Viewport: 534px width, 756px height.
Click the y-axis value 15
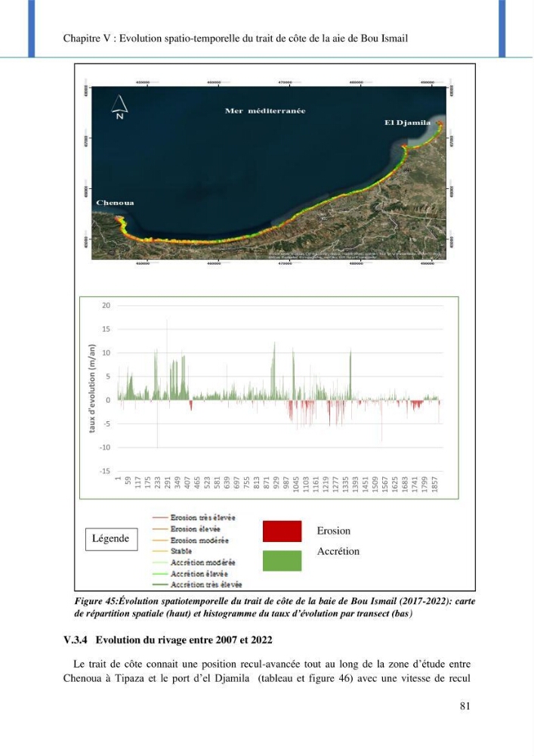[x=106, y=329]
